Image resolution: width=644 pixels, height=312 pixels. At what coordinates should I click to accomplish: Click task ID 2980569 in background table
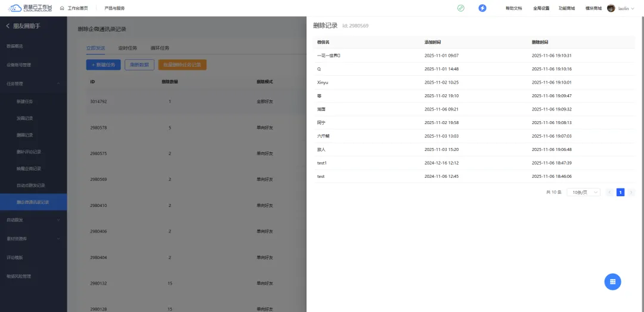click(98, 179)
